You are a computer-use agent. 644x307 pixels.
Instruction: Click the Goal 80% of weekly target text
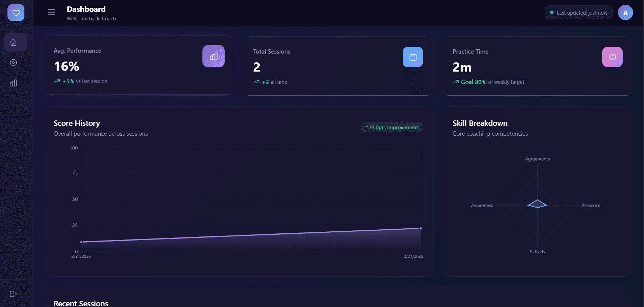492,82
